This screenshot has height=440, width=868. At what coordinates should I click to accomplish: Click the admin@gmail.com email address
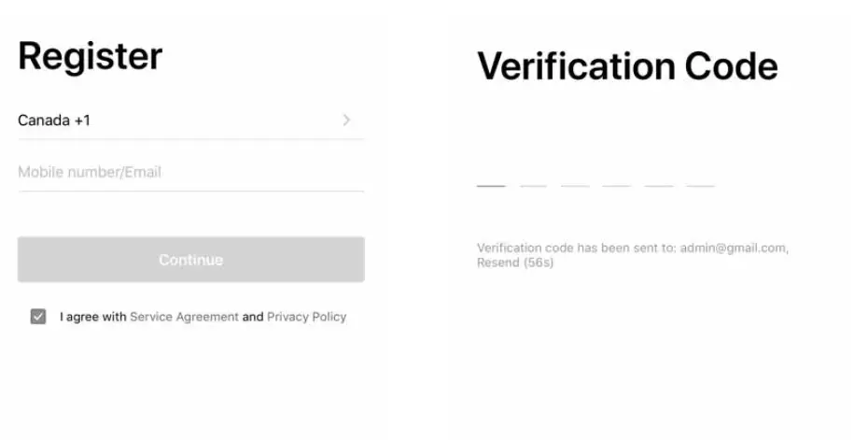(x=734, y=248)
